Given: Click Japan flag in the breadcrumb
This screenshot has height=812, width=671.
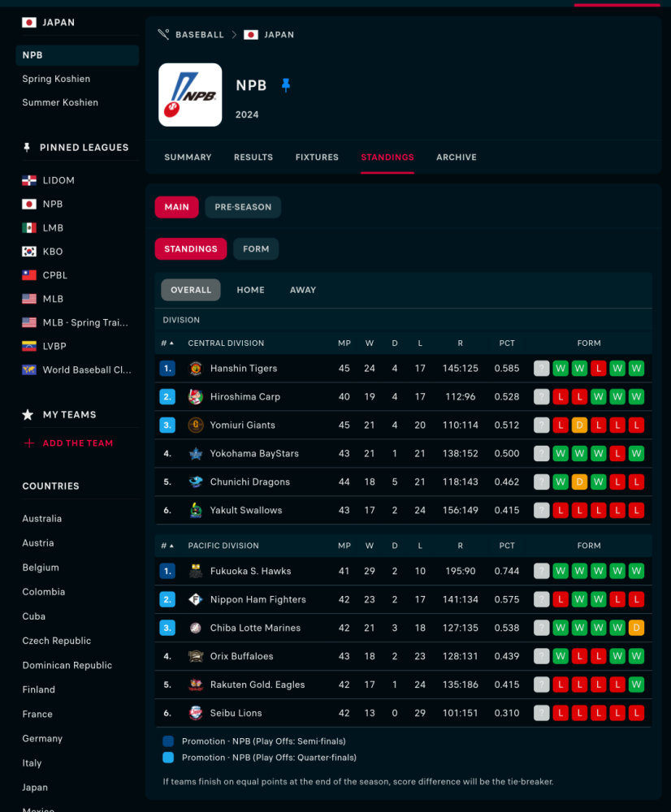Looking at the screenshot, I should pos(251,35).
